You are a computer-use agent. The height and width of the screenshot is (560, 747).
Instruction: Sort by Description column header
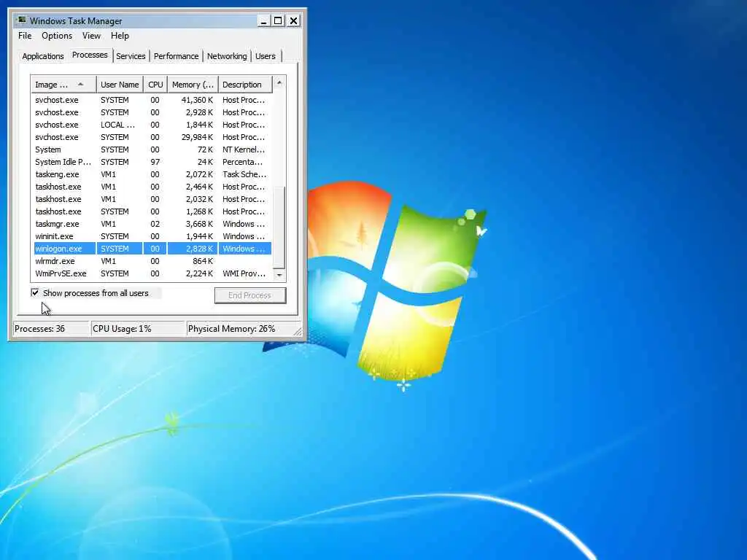click(x=245, y=85)
